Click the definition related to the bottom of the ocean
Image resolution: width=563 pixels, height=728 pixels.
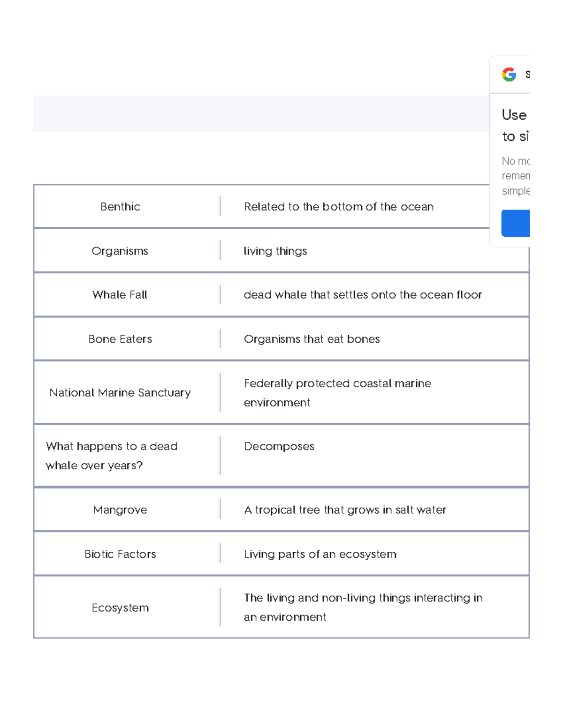click(x=338, y=206)
